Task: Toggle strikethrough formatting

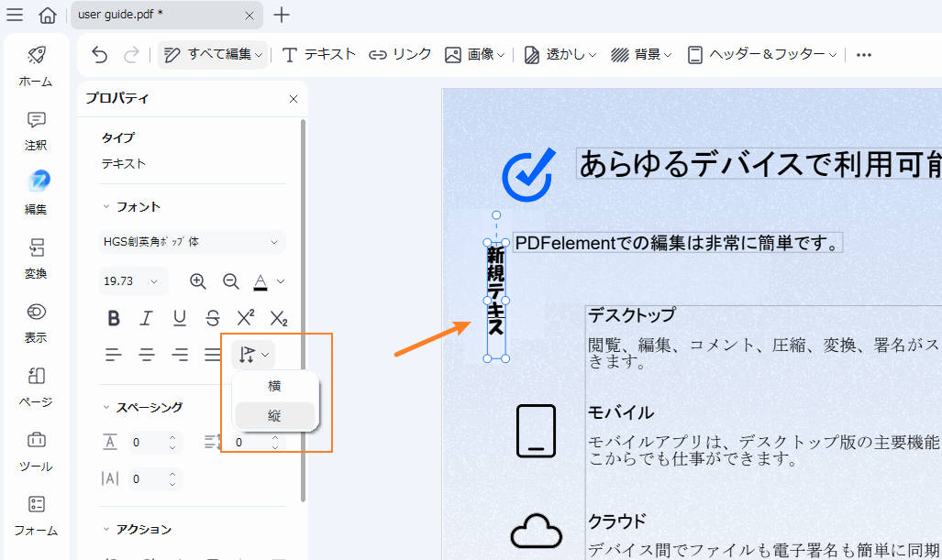Action: click(212, 318)
